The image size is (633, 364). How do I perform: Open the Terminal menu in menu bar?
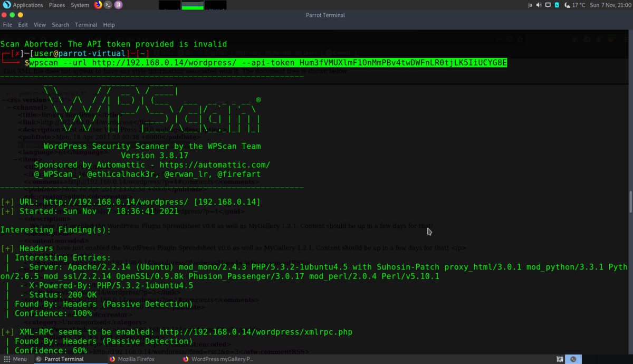(x=86, y=25)
